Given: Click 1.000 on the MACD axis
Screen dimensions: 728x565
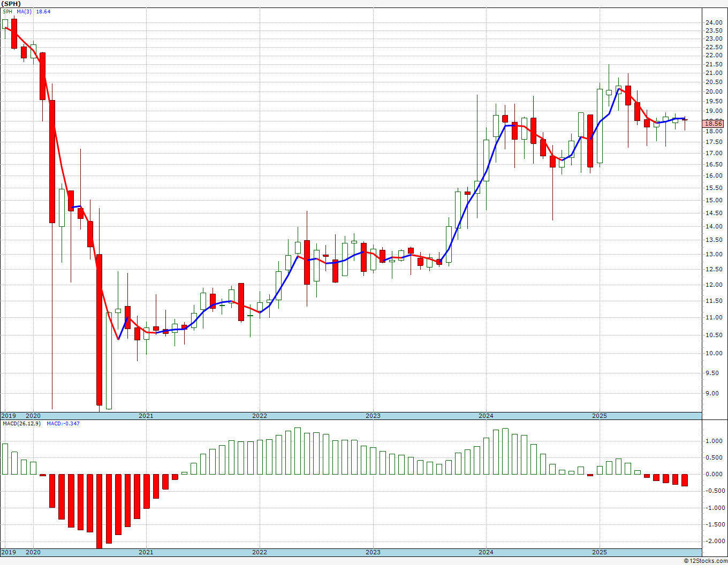Looking at the screenshot, I should click(715, 441).
